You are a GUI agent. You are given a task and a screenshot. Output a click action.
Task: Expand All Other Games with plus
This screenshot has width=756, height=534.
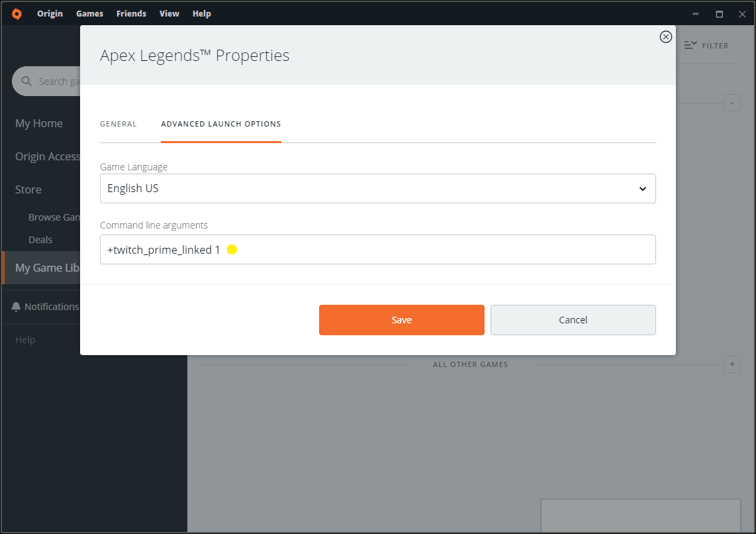click(x=732, y=364)
